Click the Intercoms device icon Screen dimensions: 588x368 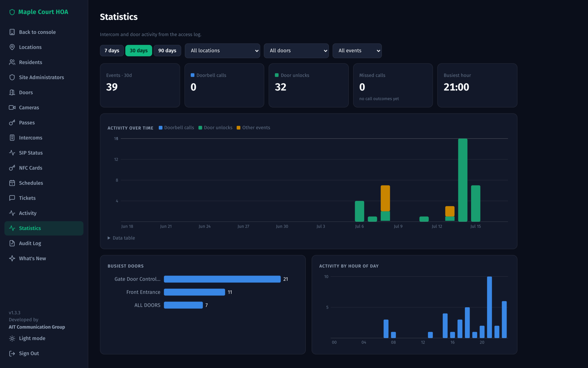tap(12, 138)
